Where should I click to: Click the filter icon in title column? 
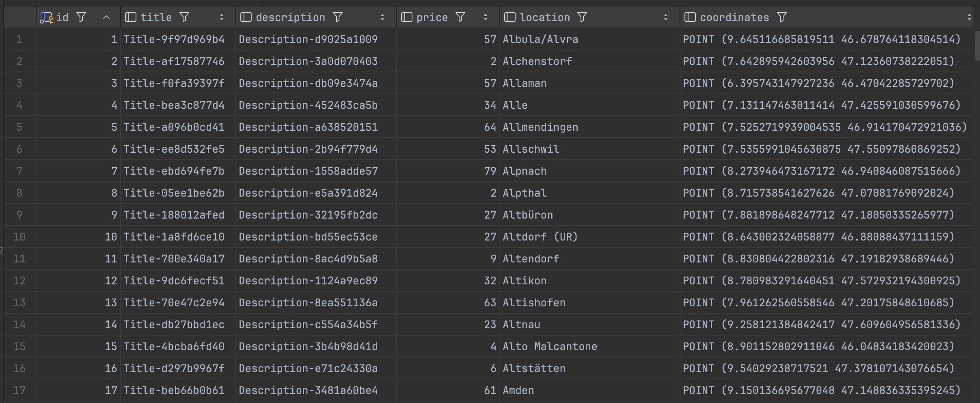pos(184,17)
